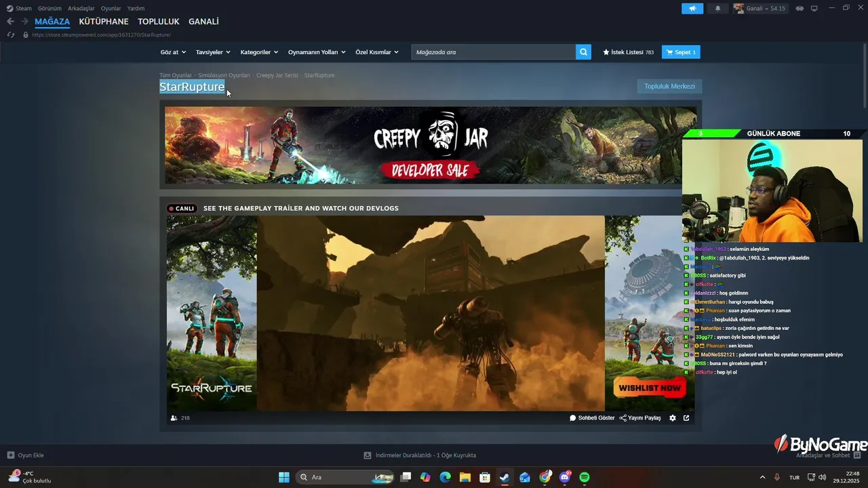Open wishlist via İstek Listesi star
Viewport: 868px width, 488px height.
click(x=628, y=52)
